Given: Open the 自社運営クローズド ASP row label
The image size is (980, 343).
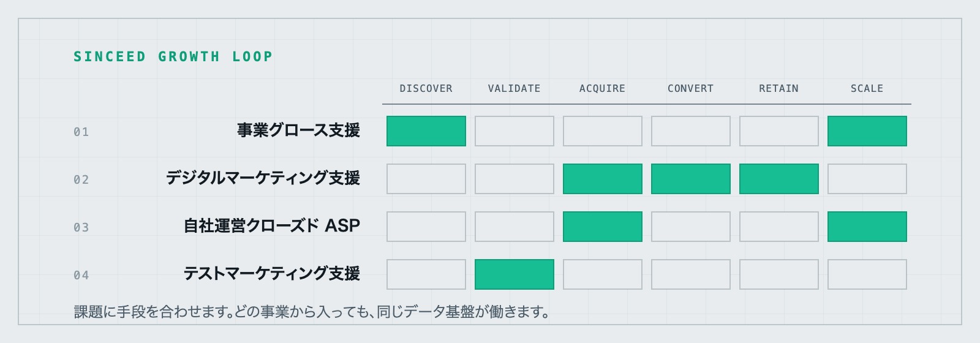Looking at the screenshot, I should pyautogui.click(x=272, y=226).
